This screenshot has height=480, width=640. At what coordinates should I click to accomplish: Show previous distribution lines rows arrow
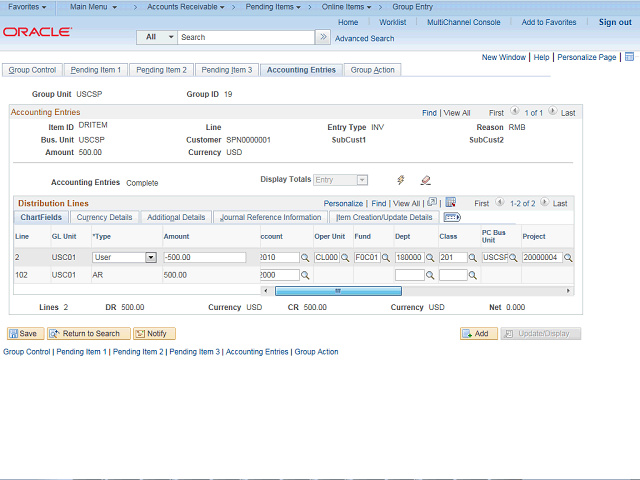(x=500, y=202)
